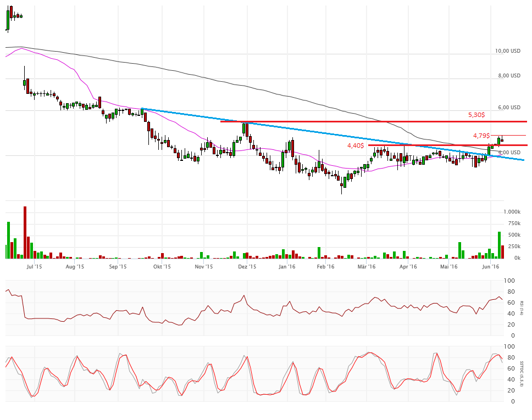Select the Dez '15 date axis label
Screen dimensions: 532x420
(x=247, y=267)
